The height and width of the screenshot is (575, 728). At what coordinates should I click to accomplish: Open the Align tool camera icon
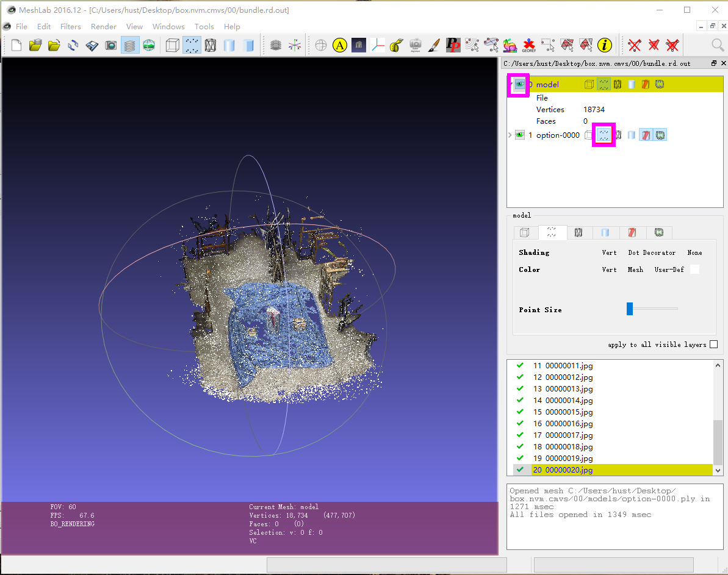[x=414, y=45]
